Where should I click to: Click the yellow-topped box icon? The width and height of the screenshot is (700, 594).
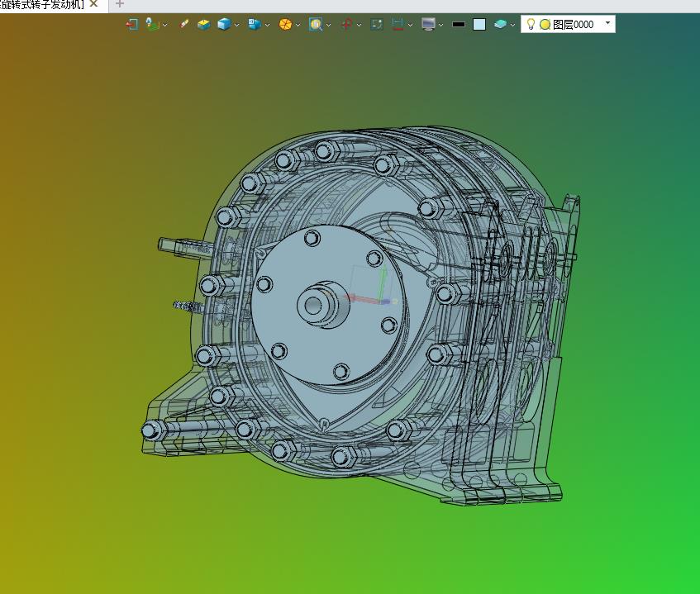[203, 24]
